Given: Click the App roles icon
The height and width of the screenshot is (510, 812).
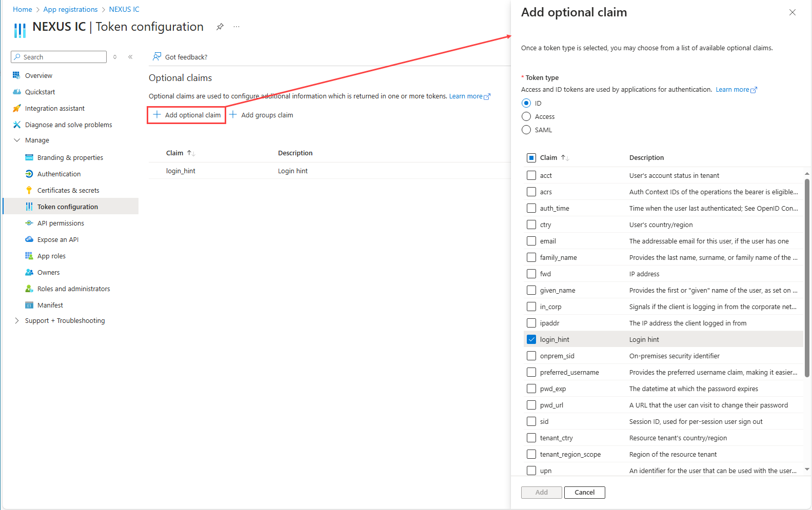Looking at the screenshot, I should point(29,256).
